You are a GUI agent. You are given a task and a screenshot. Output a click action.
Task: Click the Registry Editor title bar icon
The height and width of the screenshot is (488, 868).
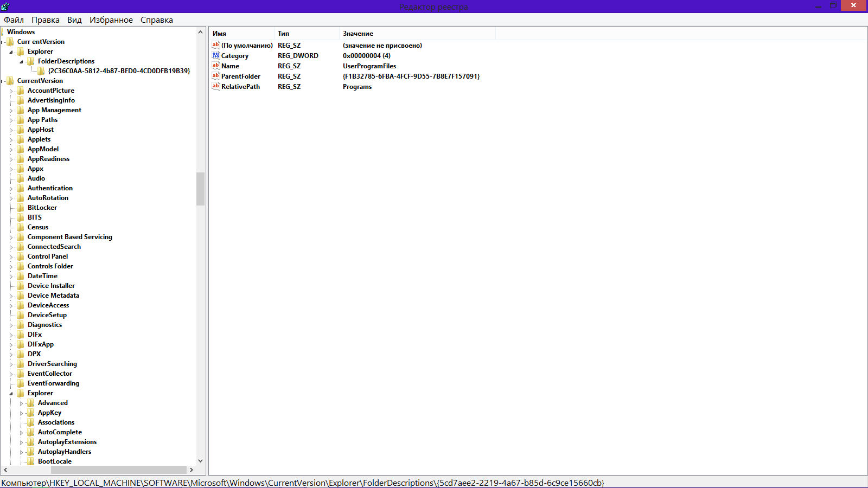pos(5,6)
